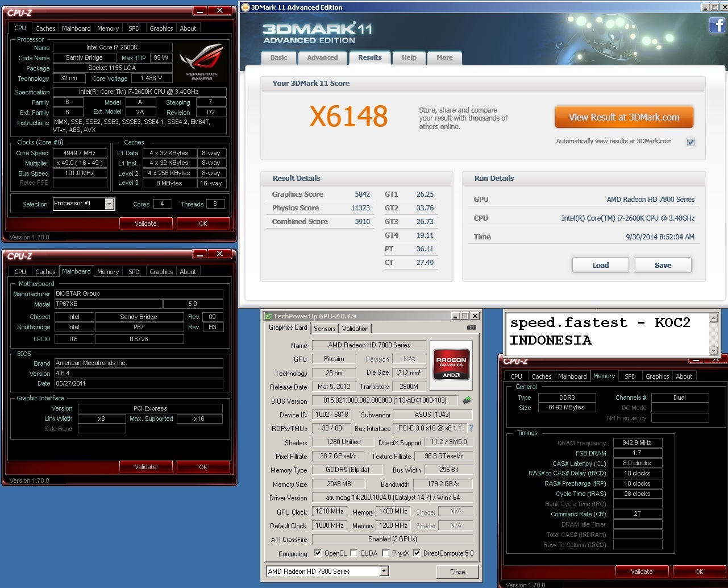
Task: Click the Driver Version field in GPU-Z
Action: point(392,497)
